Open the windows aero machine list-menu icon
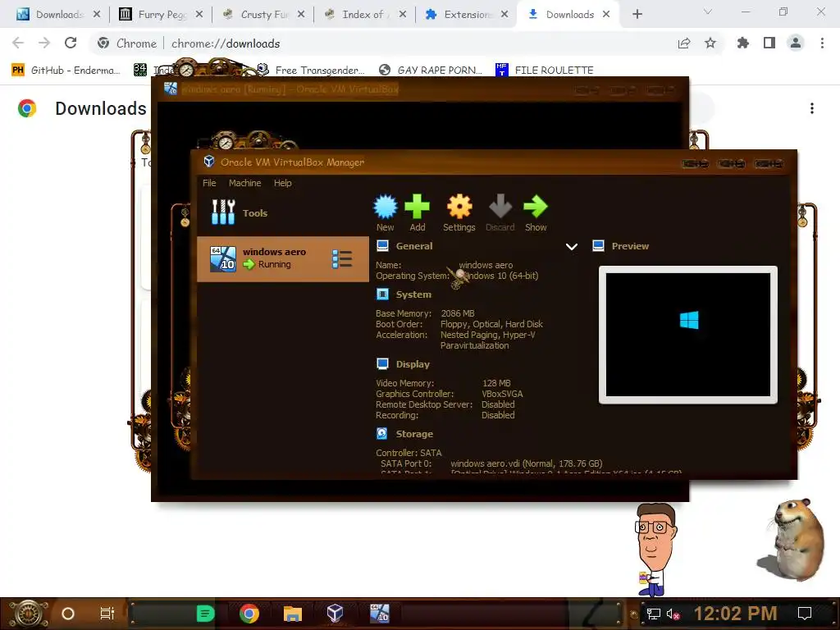840x630 pixels. coord(342,259)
